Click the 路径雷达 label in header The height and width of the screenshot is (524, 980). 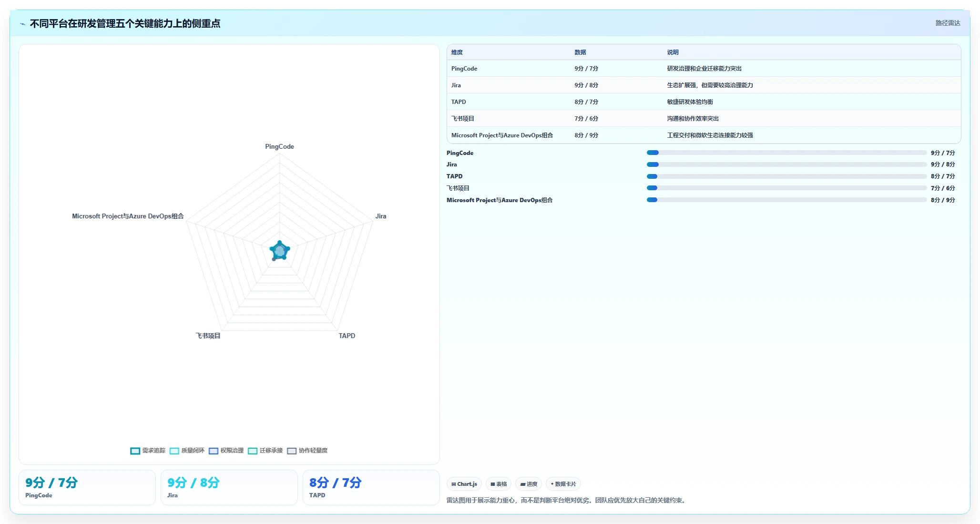(x=948, y=23)
